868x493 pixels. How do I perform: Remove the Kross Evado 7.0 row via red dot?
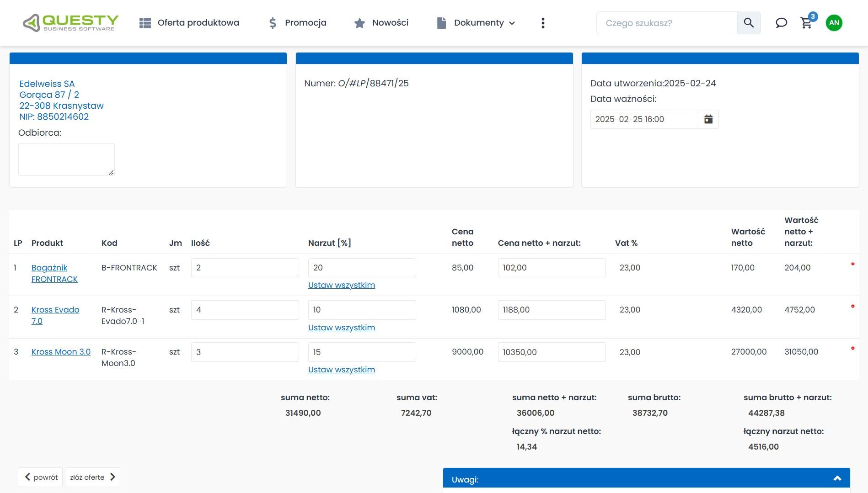(x=853, y=306)
